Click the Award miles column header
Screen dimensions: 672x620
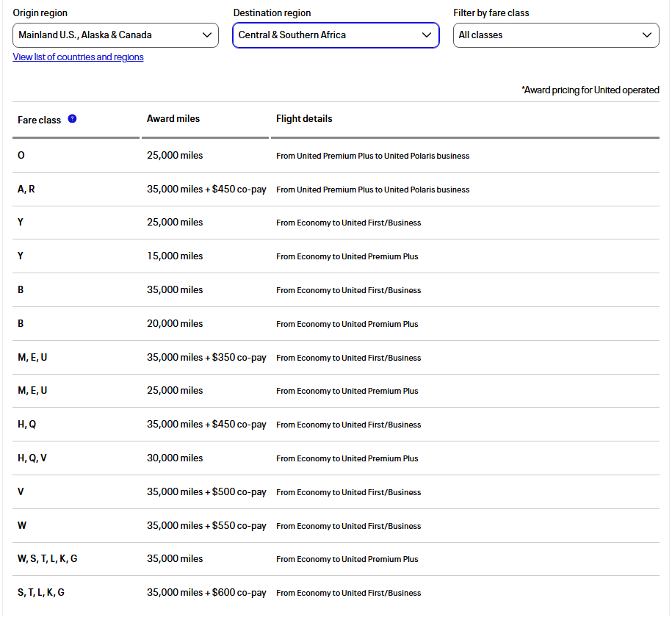(173, 119)
